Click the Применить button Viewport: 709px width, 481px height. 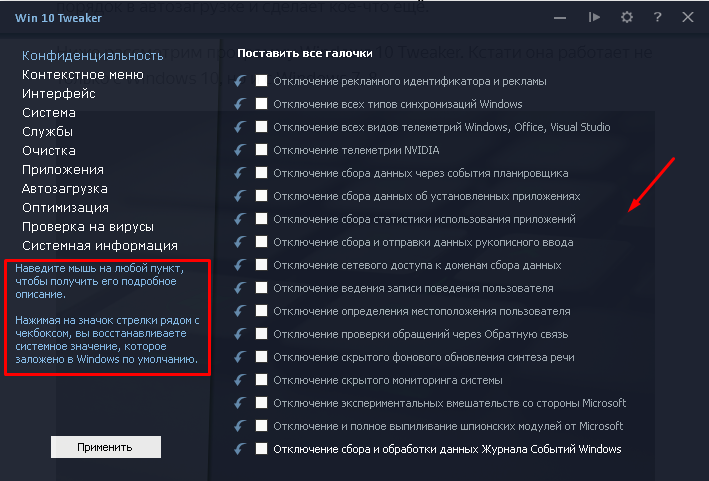click(106, 447)
